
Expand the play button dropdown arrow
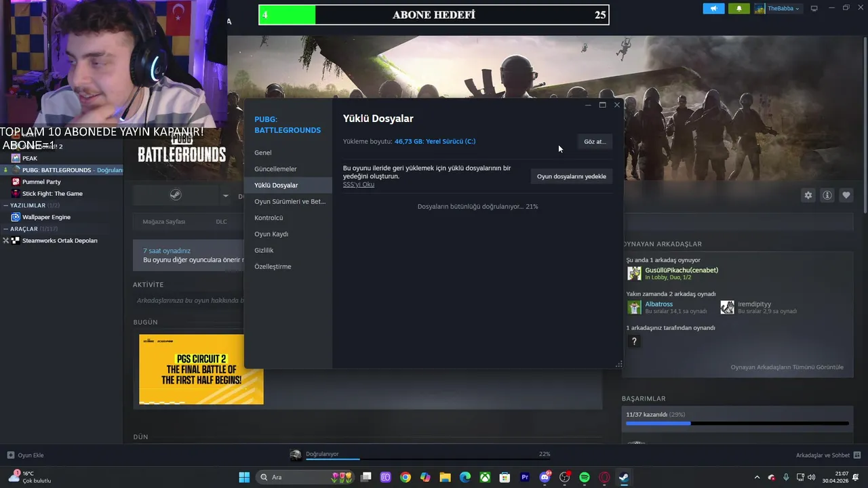(226, 196)
